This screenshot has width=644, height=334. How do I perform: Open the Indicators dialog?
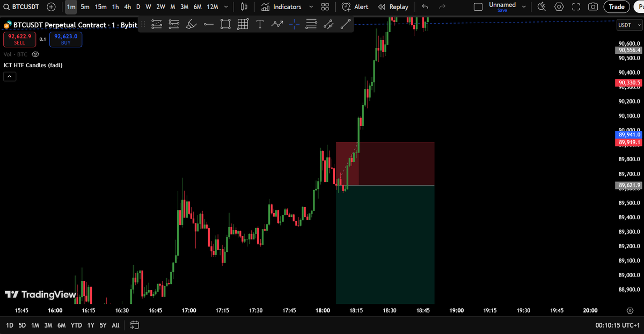282,7
